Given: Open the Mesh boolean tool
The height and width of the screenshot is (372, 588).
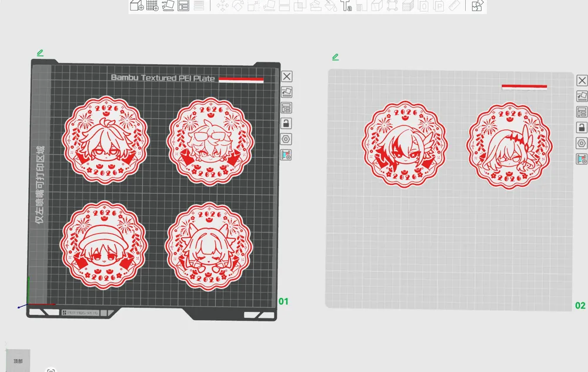Looking at the screenshot, I should (x=300, y=6).
